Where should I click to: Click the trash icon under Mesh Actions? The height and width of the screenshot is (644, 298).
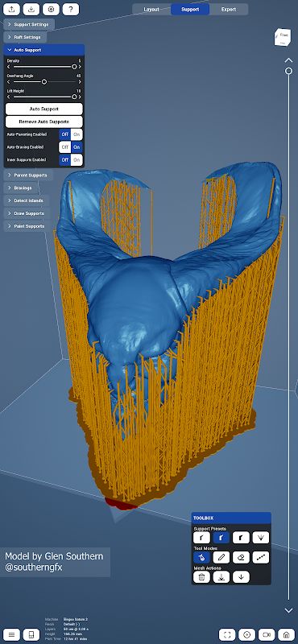click(201, 576)
